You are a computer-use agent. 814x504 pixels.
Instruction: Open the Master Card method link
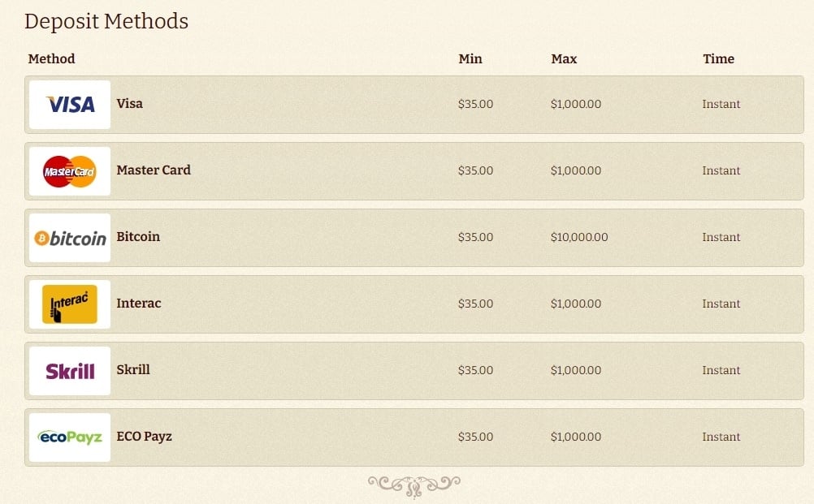point(154,170)
